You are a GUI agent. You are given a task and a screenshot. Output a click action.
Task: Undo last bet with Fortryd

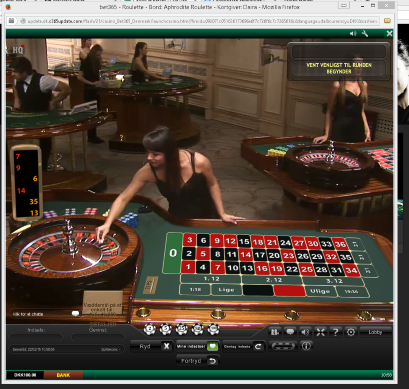pyautogui.click(x=197, y=361)
